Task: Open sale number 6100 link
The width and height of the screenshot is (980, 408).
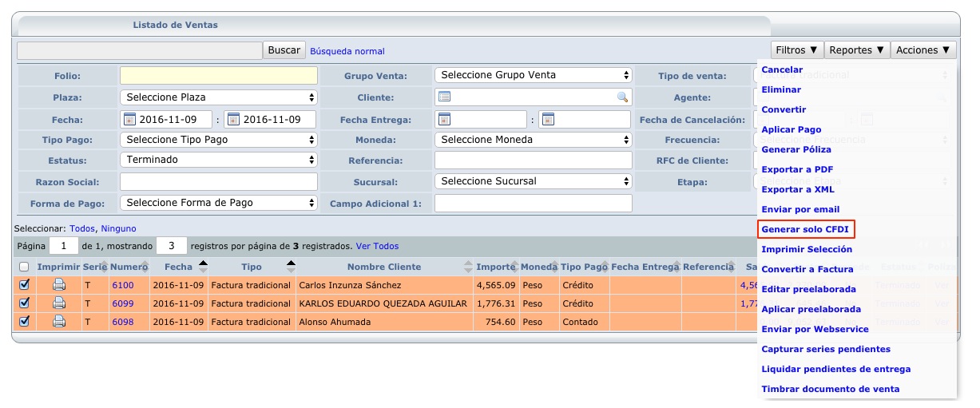Action: (123, 284)
